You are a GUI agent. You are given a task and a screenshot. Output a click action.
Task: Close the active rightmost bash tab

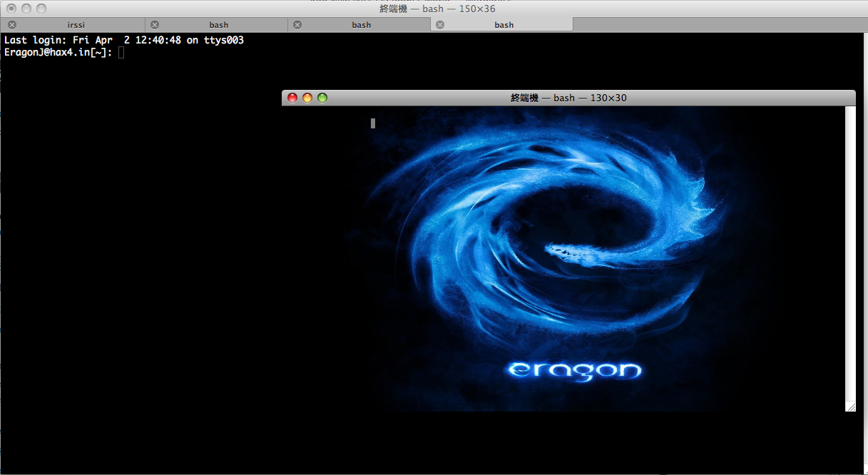tap(440, 25)
